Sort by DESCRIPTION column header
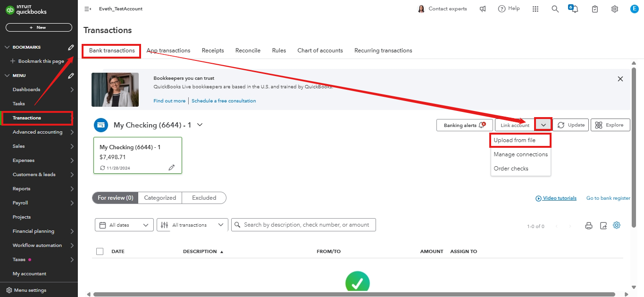The height and width of the screenshot is (297, 644). click(x=203, y=252)
